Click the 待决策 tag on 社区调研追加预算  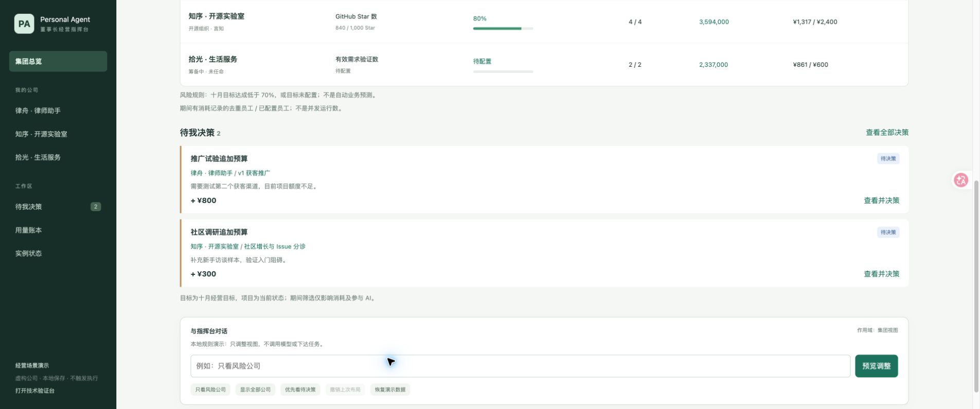[x=888, y=232]
